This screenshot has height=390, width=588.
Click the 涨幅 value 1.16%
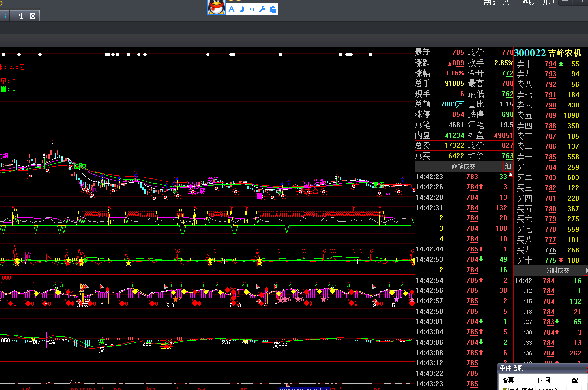coord(454,73)
